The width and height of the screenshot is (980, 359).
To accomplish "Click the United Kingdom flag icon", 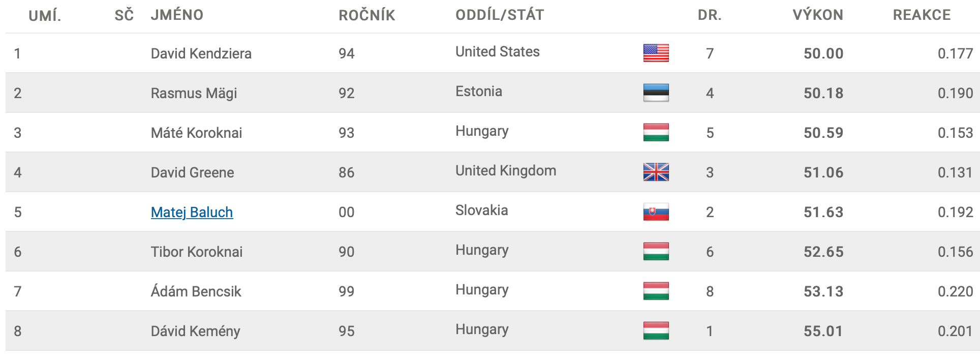I will 656,172.
